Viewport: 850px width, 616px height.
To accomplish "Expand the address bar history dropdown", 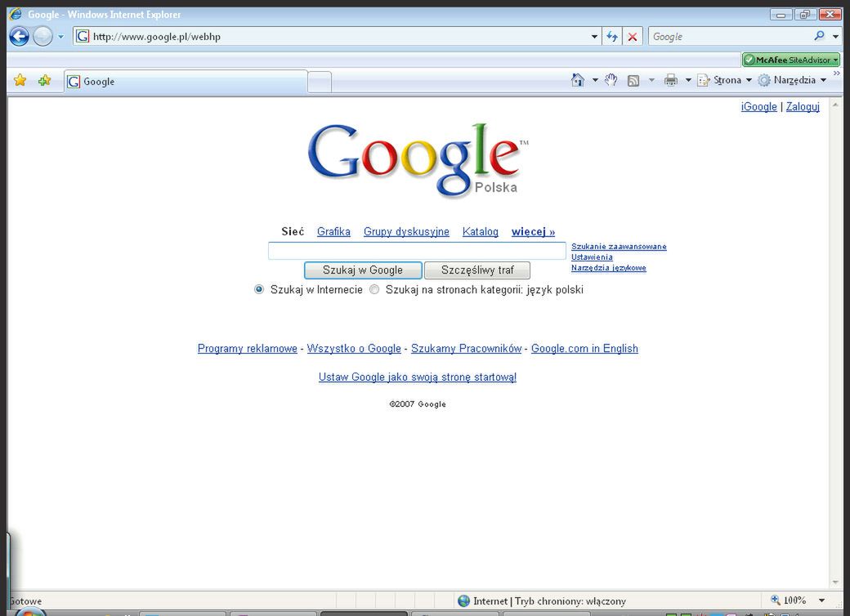I will 594,37.
